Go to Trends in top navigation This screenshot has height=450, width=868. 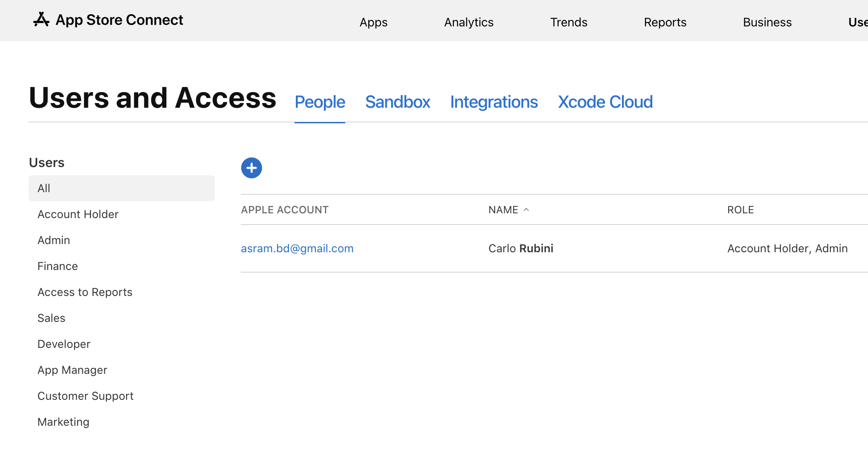pyautogui.click(x=568, y=22)
